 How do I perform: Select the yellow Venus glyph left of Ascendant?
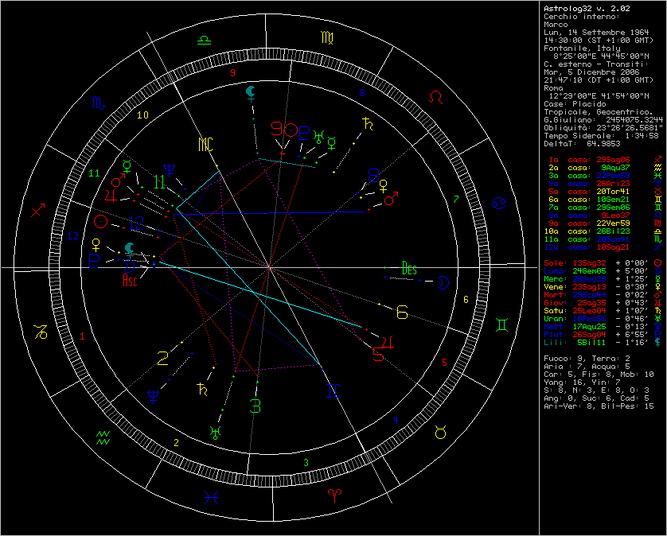pyautogui.click(x=97, y=245)
